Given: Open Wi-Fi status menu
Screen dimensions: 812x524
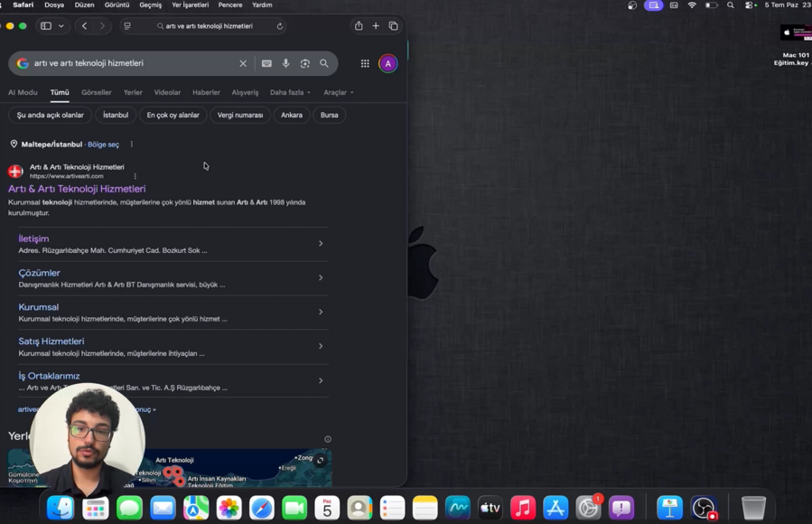Looking at the screenshot, I should tap(692, 5).
